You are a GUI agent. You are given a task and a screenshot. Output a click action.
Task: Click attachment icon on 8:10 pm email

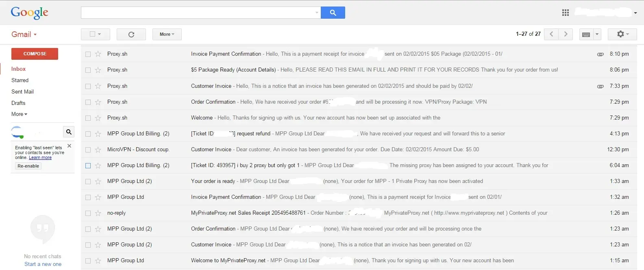pos(600,54)
